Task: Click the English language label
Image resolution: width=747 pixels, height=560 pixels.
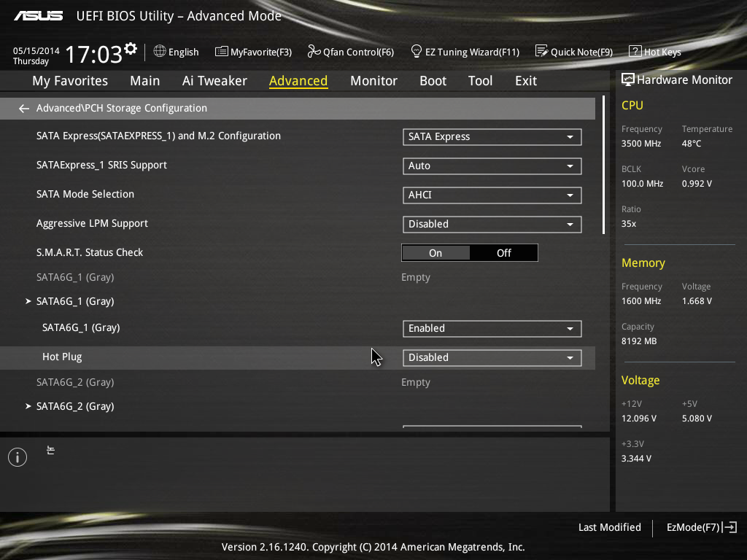Action: pos(183,52)
